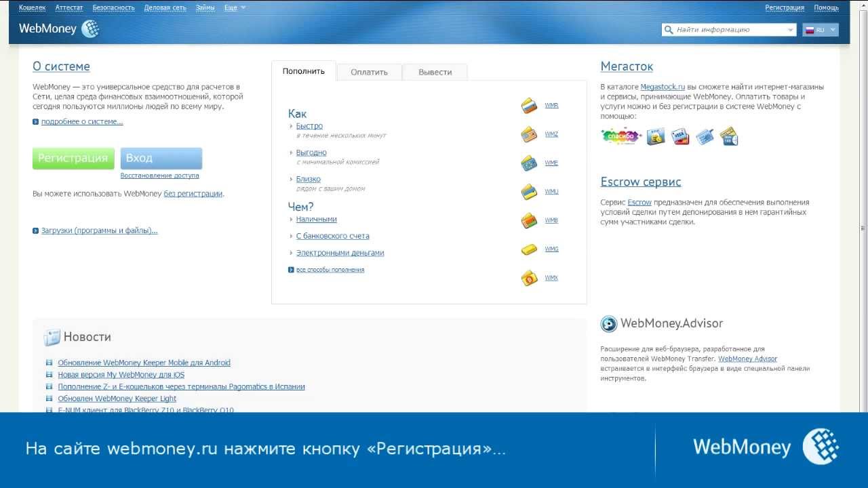
Task: Click the WMG gold bar icon
Action: (x=529, y=249)
